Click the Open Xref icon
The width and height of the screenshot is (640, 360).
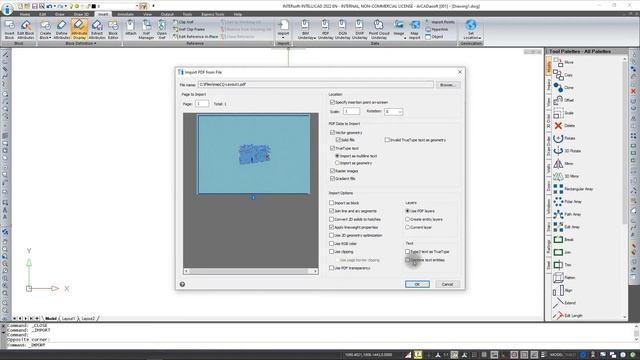(162, 29)
